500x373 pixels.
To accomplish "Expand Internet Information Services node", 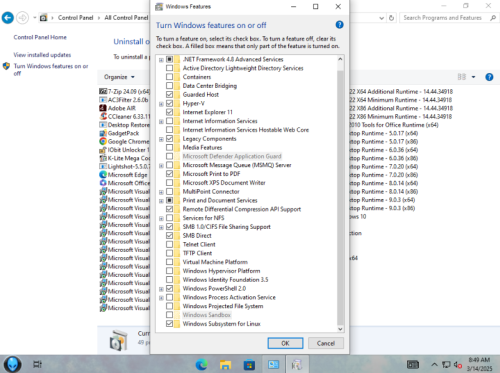I will (161, 121).
